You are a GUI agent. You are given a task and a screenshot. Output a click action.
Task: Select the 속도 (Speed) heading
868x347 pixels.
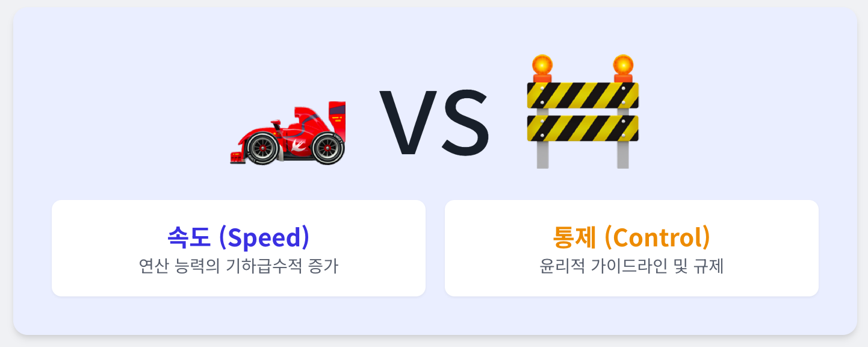point(238,237)
